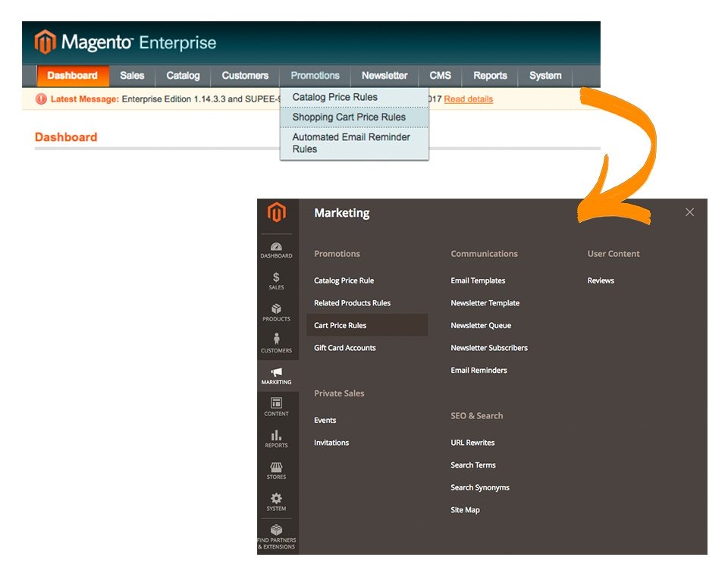
Task: Open Newsletter Queue link
Action: click(481, 325)
